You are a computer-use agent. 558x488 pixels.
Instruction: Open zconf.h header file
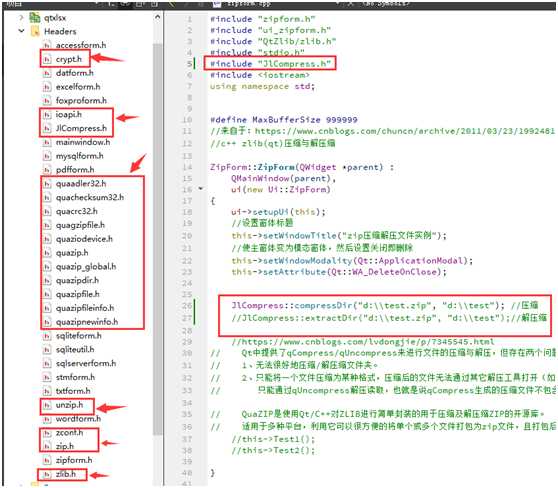[69, 433]
